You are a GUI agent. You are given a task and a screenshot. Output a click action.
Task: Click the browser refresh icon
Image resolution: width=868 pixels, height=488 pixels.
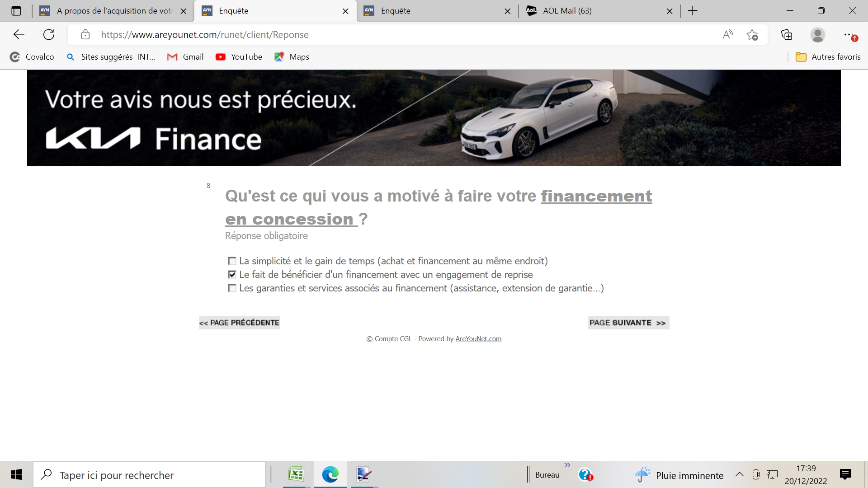click(49, 35)
